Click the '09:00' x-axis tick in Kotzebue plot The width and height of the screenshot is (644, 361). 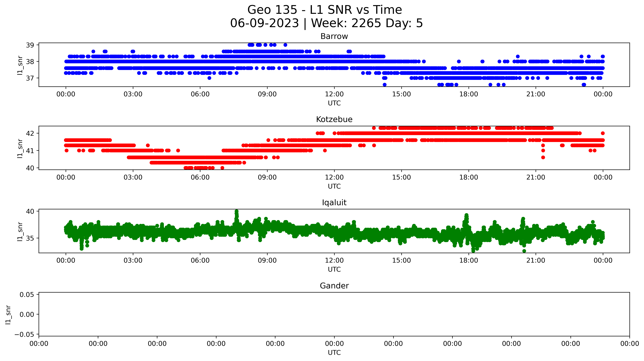(267, 177)
